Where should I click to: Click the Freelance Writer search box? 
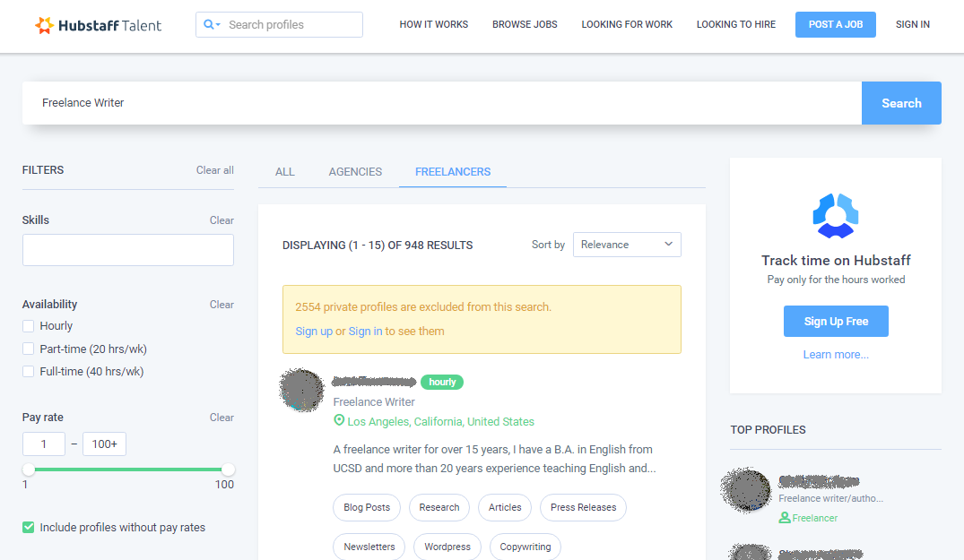point(442,103)
